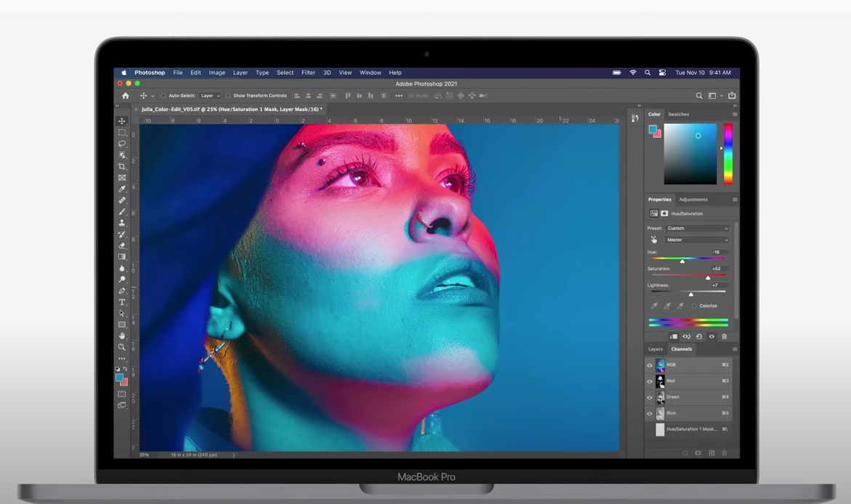Open the Filter menu
Image resolution: width=851 pixels, height=504 pixels.
(x=308, y=73)
